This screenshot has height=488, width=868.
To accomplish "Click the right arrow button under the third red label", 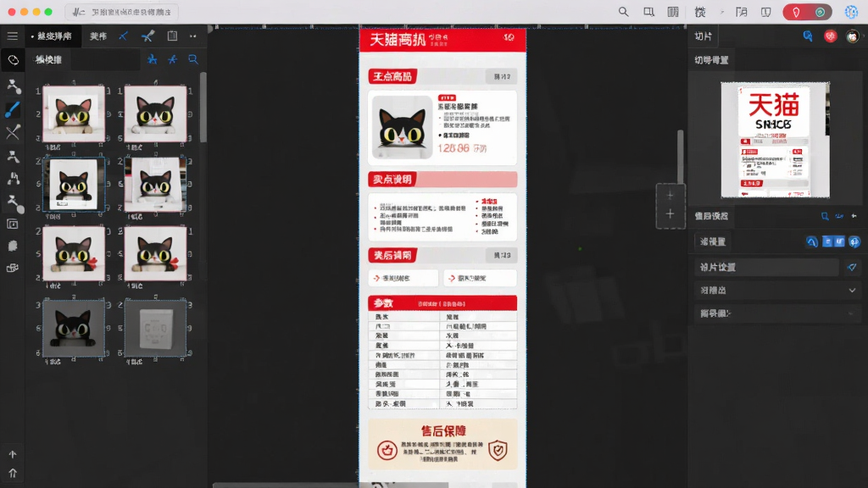I will coord(480,278).
